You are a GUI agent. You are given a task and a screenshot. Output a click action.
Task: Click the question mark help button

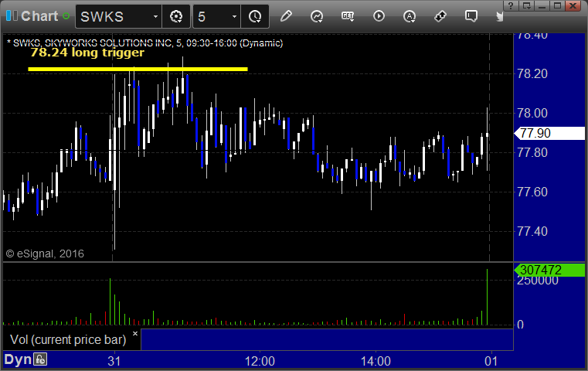[511, 5]
